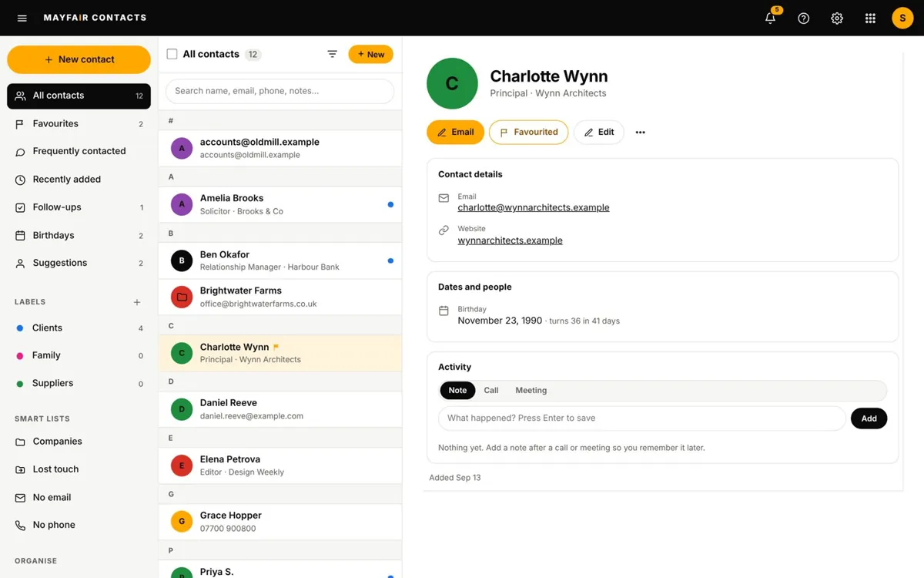Click the envelope icon beside the email address

coord(444,198)
